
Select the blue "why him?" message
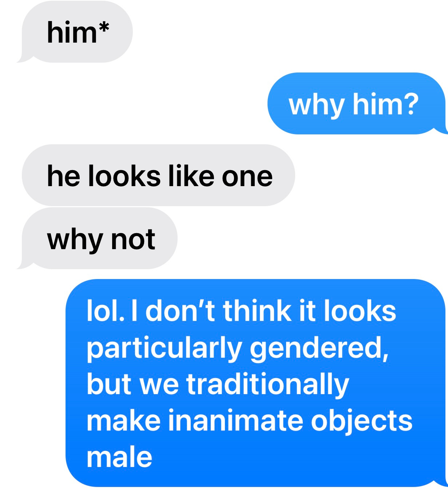pyautogui.click(x=357, y=103)
